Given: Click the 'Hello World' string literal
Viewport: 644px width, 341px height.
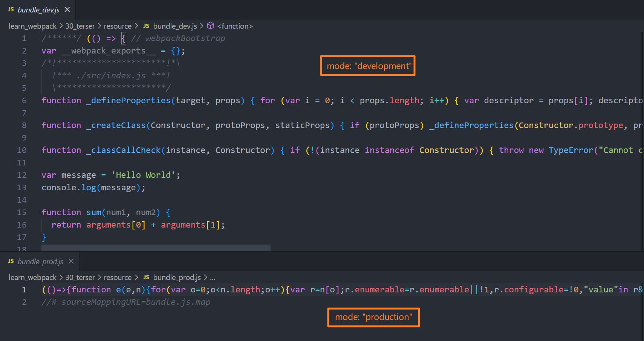Looking at the screenshot, I should [143, 175].
